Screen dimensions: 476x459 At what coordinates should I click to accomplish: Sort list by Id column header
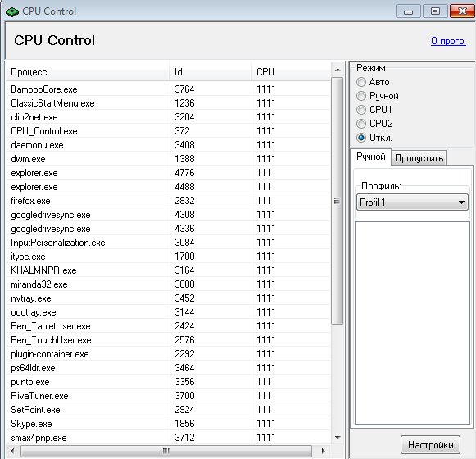[x=211, y=72]
